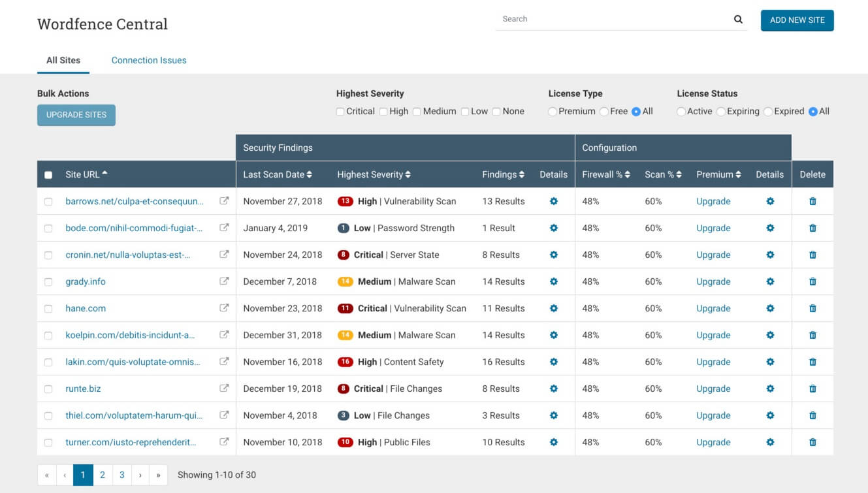This screenshot has height=493, width=868.
Task: Delete the turner.com site with trash icon
Action: tap(812, 442)
